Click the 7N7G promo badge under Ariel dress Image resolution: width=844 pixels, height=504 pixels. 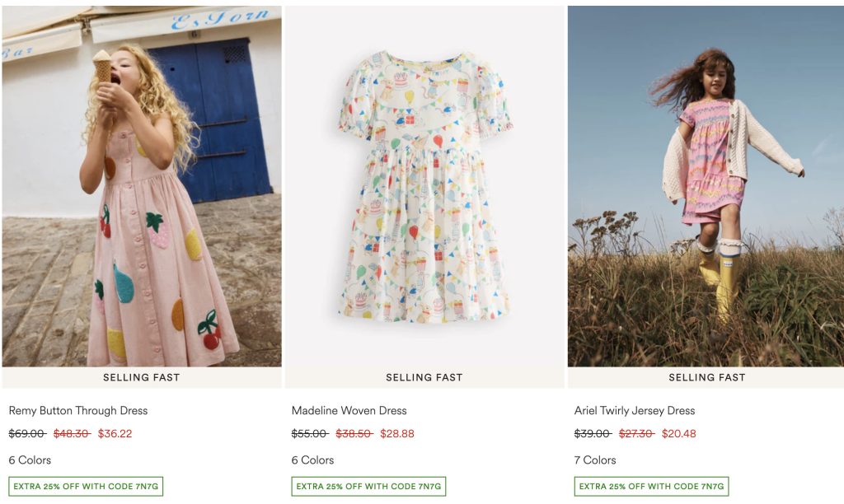point(651,487)
